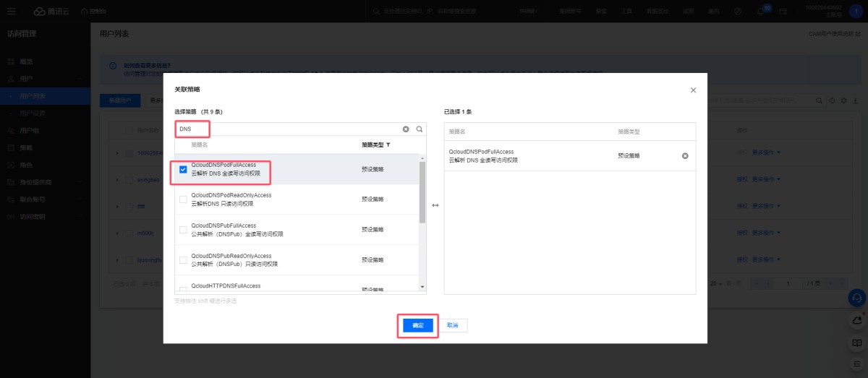The height and width of the screenshot is (378, 868).
Task: Check the QcloudDNSPubFullAccess policy checkbox
Action: coord(183,230)
